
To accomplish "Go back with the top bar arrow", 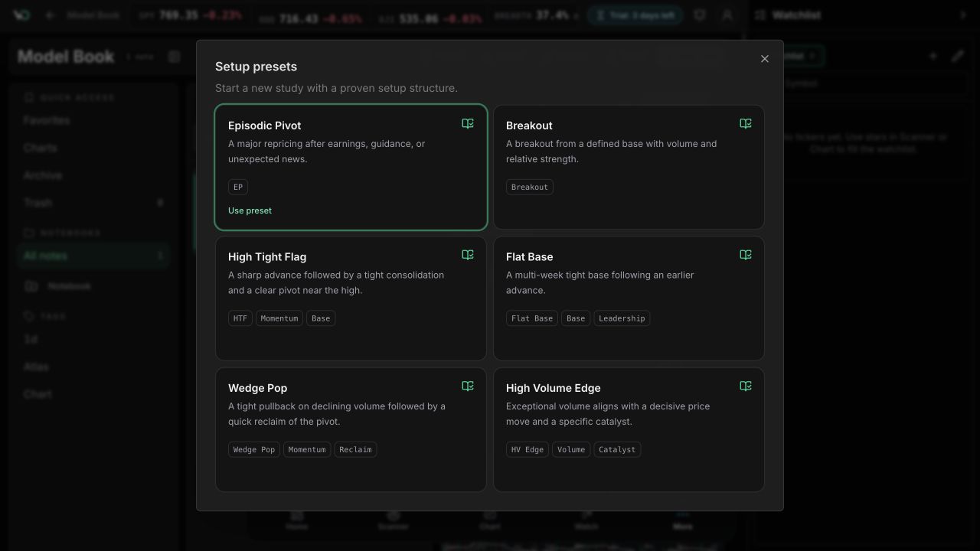I will point(51,15).
